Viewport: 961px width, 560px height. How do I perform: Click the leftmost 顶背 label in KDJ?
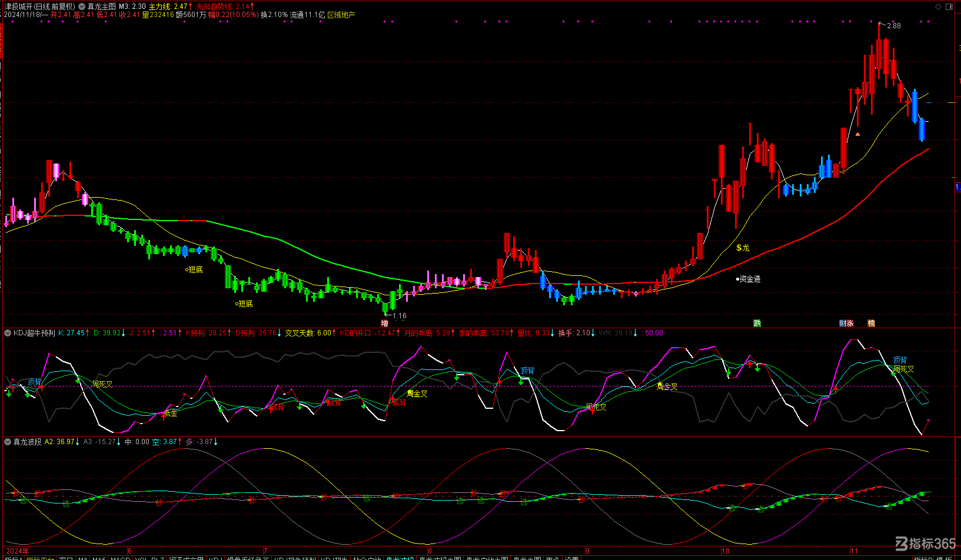tap(35, 382)
